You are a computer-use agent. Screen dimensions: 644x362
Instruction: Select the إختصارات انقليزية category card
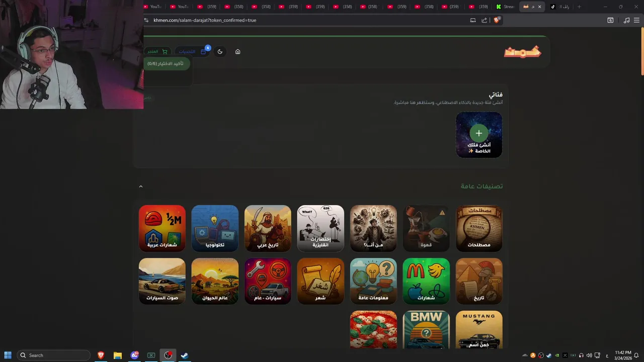point(320,228)
